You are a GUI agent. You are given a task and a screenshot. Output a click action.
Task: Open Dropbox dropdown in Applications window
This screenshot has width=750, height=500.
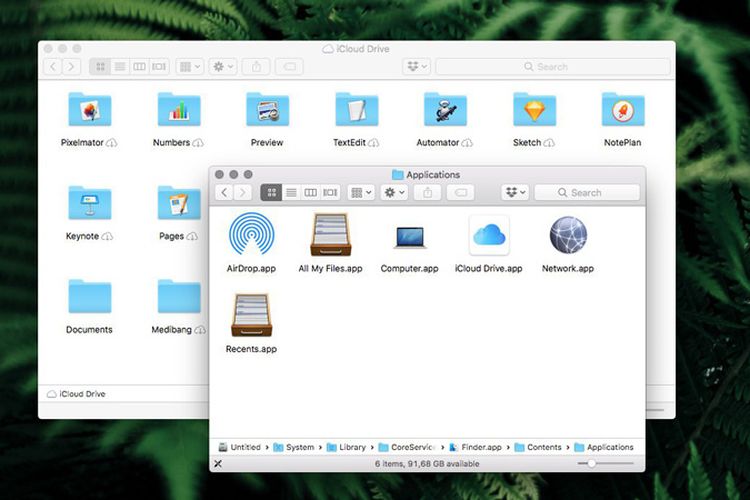(x=515, y=192)
